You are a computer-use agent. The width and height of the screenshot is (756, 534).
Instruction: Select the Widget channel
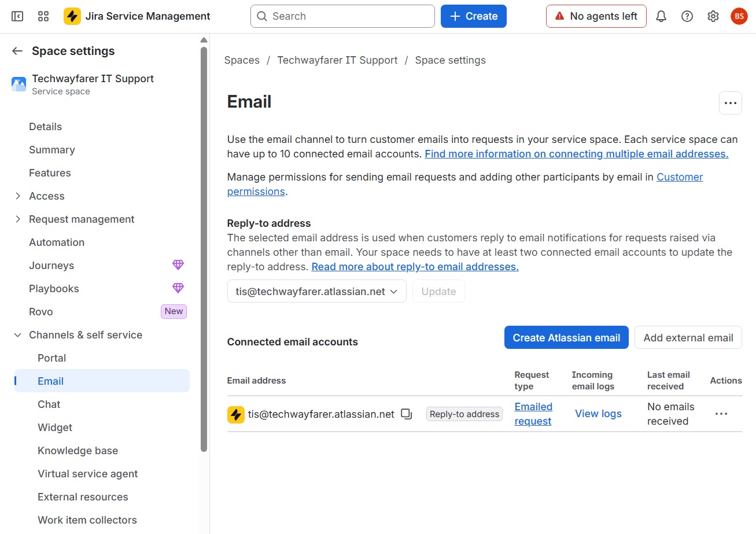click(x=55, y=428)
